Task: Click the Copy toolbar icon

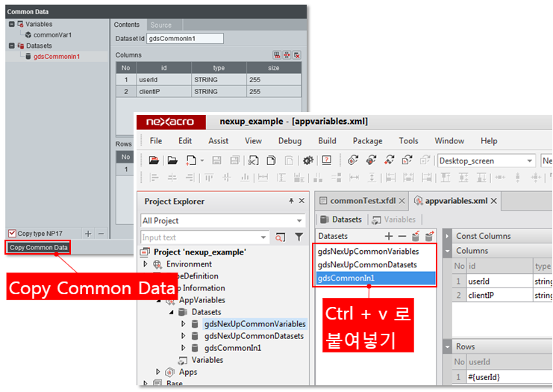Action: tap(271, 161)
